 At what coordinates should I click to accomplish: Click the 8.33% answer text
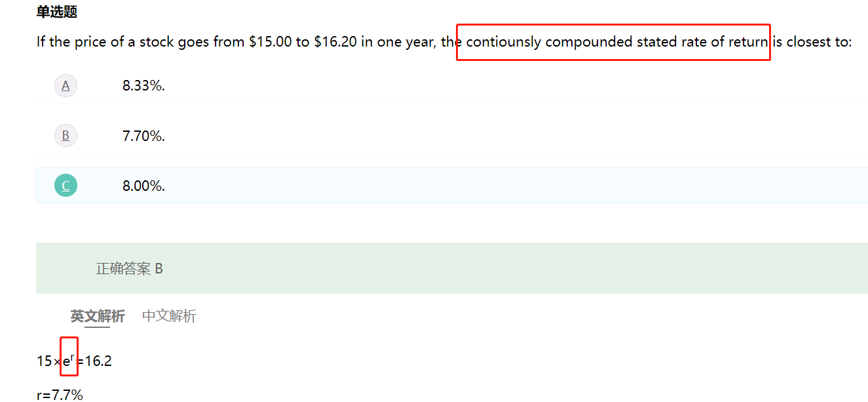[143, 86]
